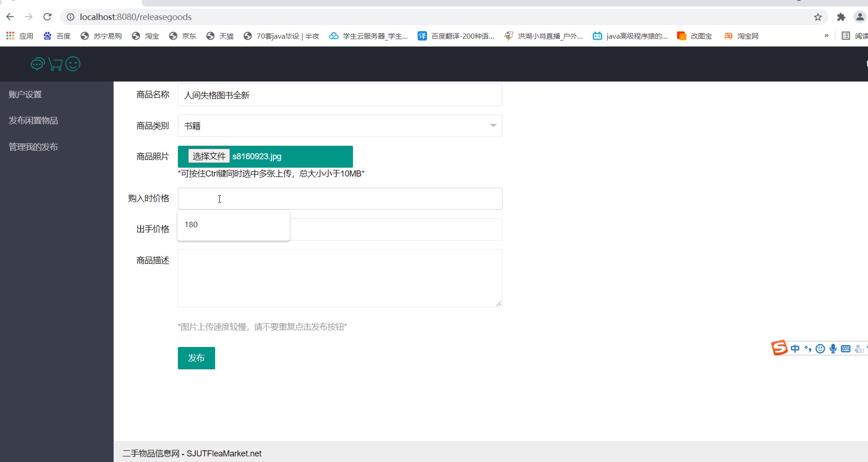Click the Sogou microphone voice input icon

[x=833, y=349]
